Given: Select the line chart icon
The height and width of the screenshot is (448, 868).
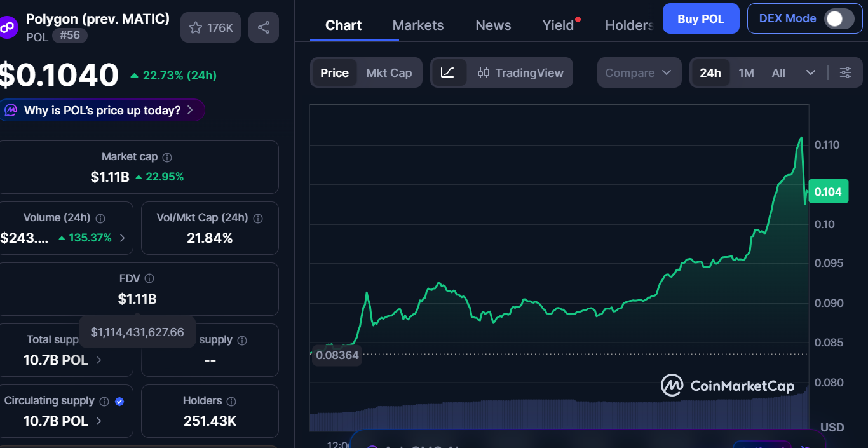Looking at the screenshot, I should tap(448, 72).
